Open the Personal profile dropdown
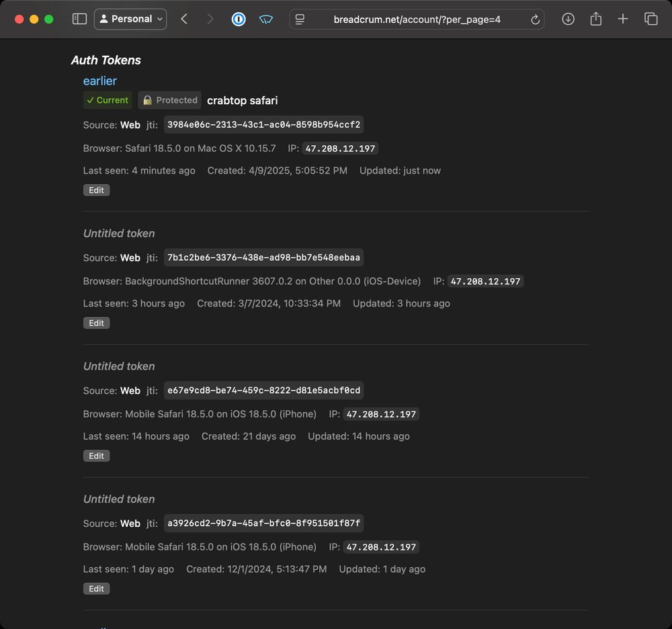672x629 pixels. 130,19
